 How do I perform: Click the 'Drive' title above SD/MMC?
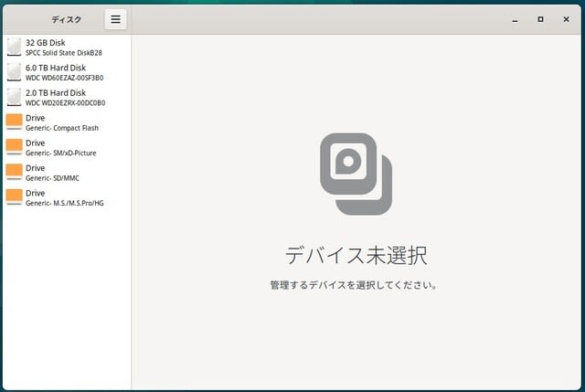(x=35, y=168)
